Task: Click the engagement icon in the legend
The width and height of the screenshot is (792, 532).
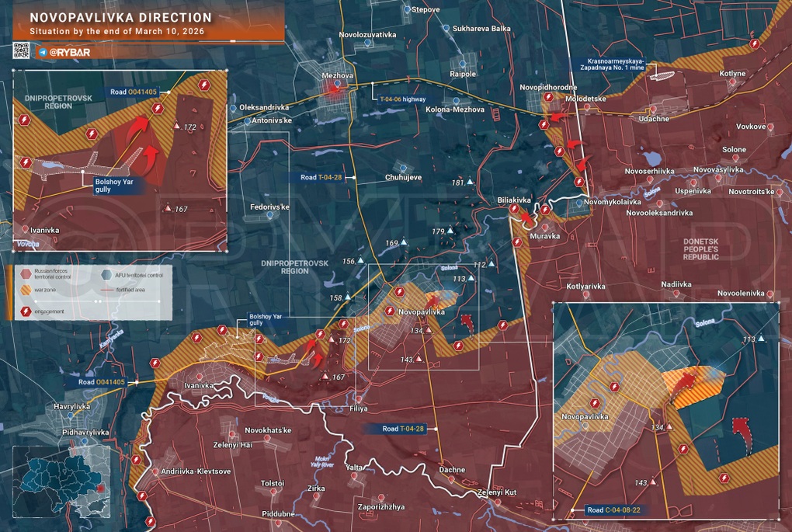Action: (24, 311)
